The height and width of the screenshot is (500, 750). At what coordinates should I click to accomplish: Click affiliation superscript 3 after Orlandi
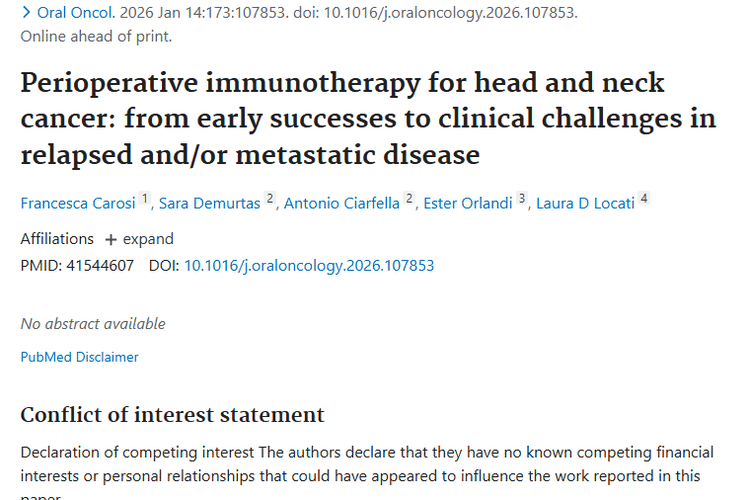tap(522, 199)
